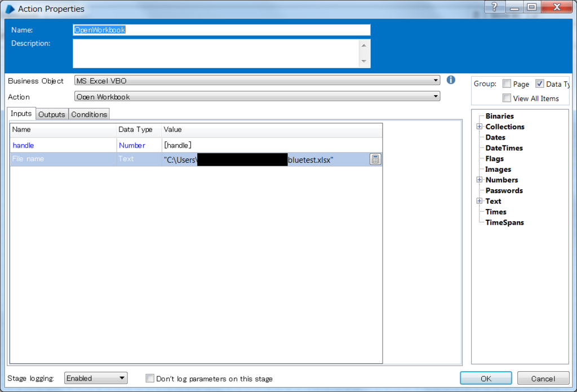Expand the Numbers tree node
This screenshot has width=577, height=392.
coord(479,180)
